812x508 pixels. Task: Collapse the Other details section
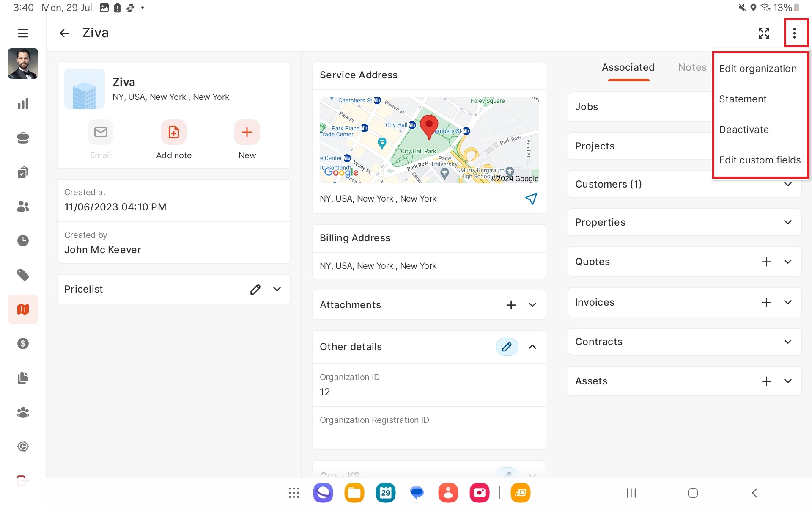tap(532, 347)
